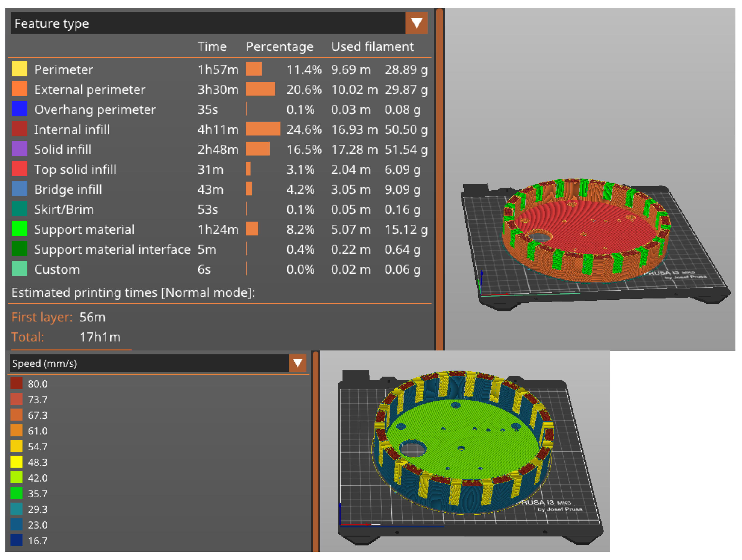Image resolution: width=742 pixels, height=560 pixels.
Task: Select the Support material legend label
Action: (84, 229)
